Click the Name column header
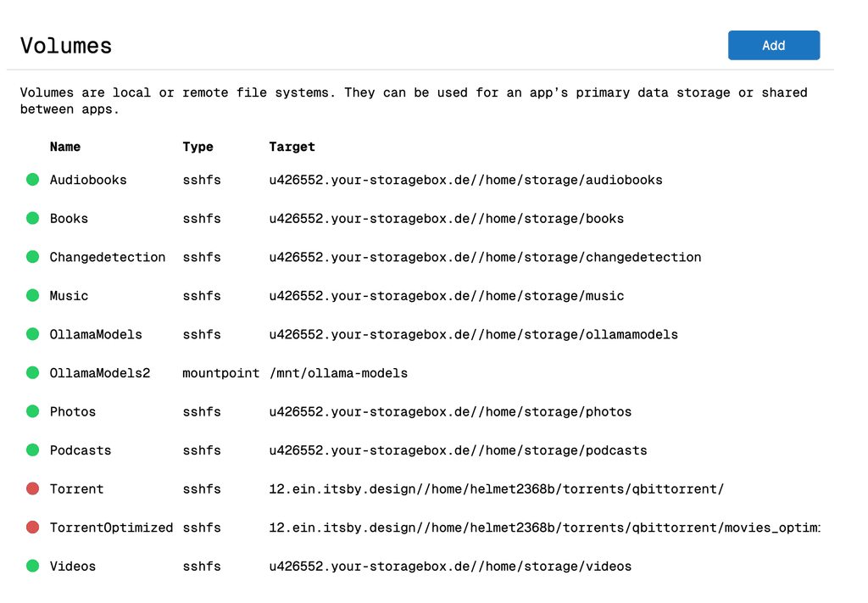Screen dimensions: 868x603 [65, 147]
